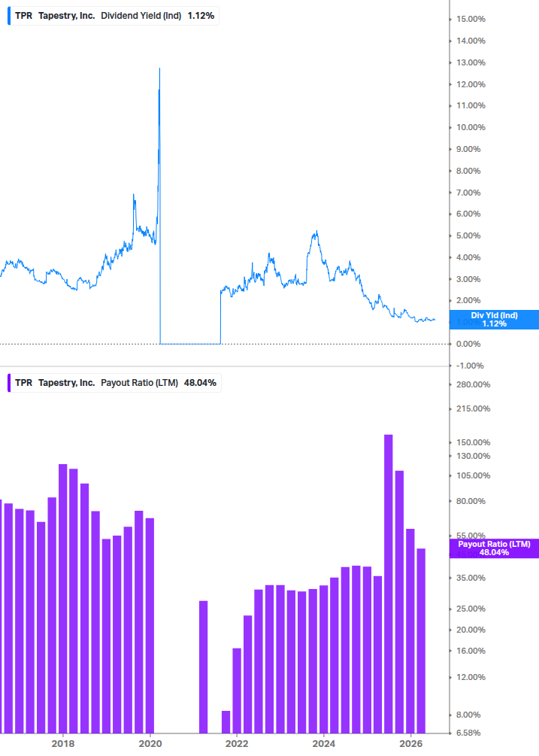Click the 15.00% dividend yield axis label

(471, 20)
